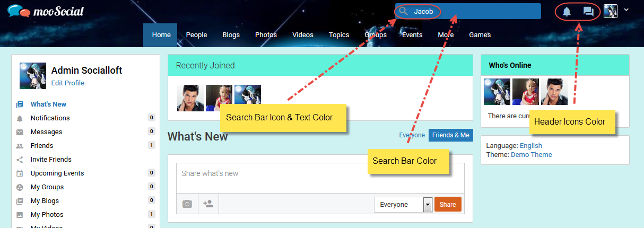Click the My Groups sidebar icon

(x=20, y=187)
